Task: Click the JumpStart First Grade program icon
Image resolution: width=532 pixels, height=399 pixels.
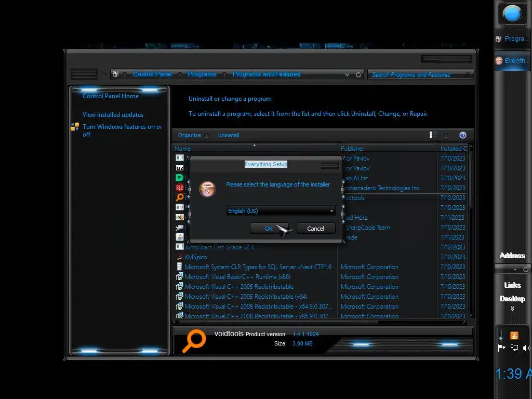Action: [x=179, y=247]
